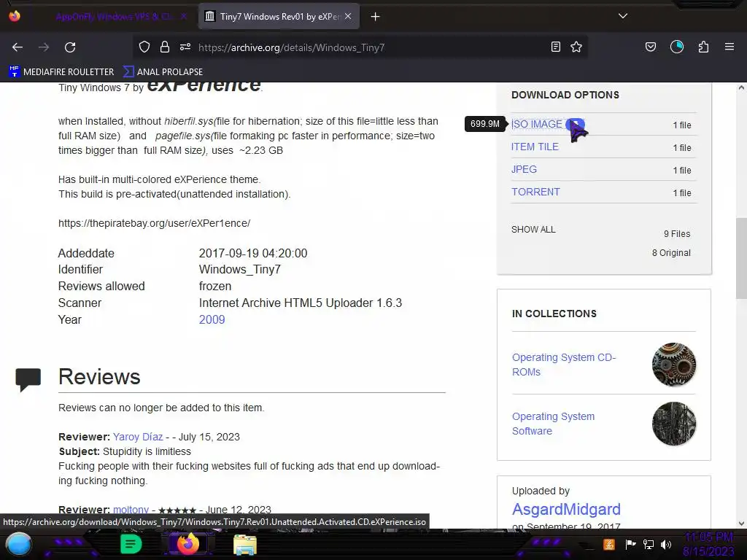Open File Explorer from the taskbar

(x=245, y=544)
